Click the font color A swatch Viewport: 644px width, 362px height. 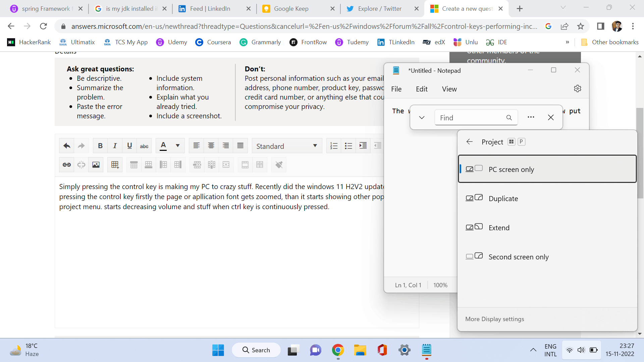[x=163, y=146]
